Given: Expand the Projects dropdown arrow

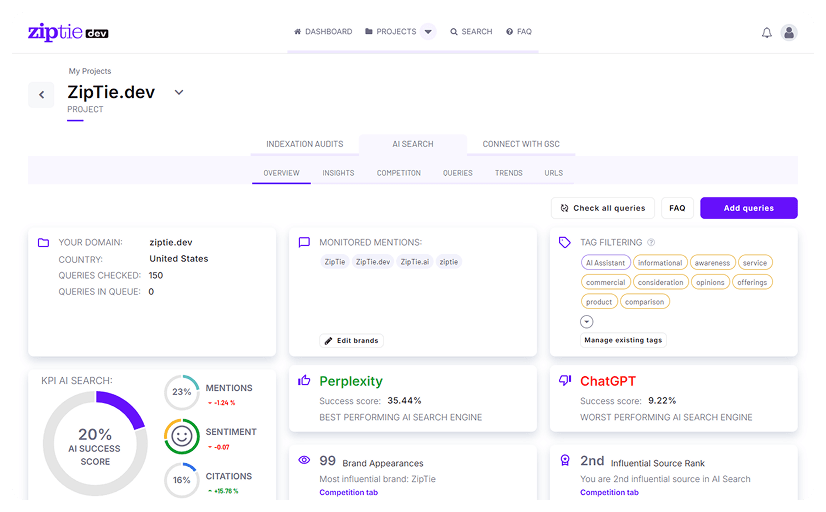Looking at the screenshot, I should click(428, 32).
